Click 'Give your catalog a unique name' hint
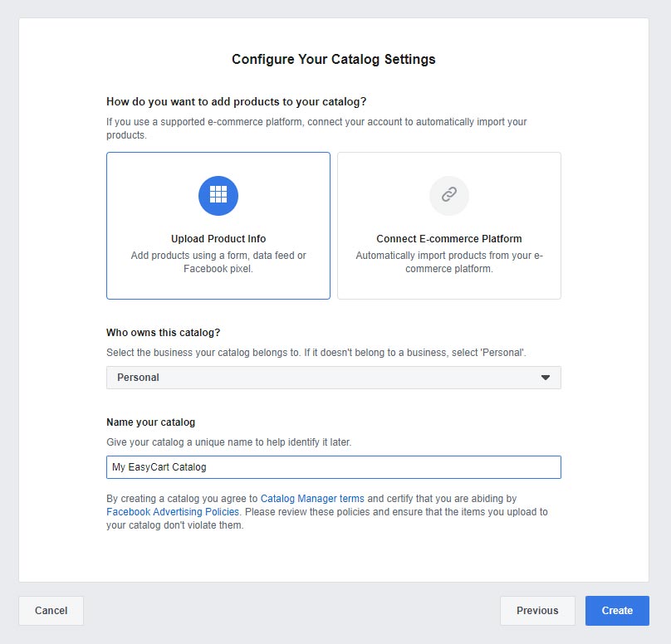The width and height of the screenshot is (671, 644). point(229,442)
